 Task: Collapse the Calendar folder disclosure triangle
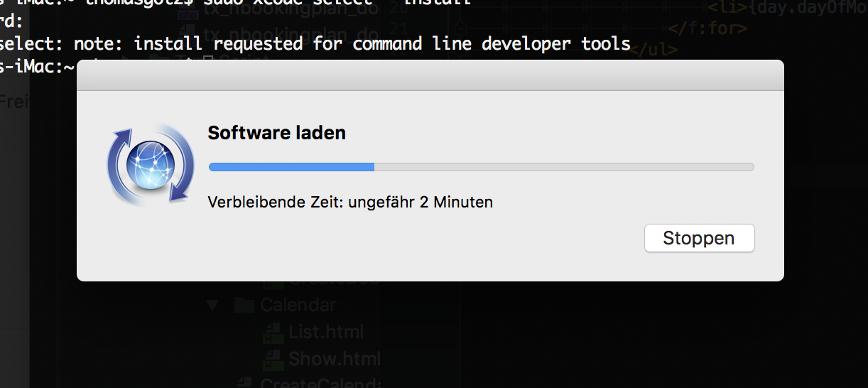pyautogui.click(x=212, y=306)
